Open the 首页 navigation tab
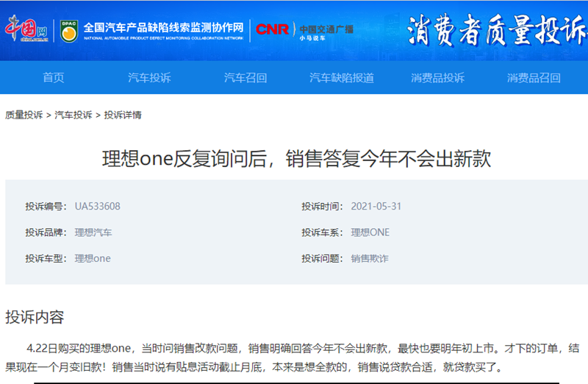588x384 pixels. 53,78
